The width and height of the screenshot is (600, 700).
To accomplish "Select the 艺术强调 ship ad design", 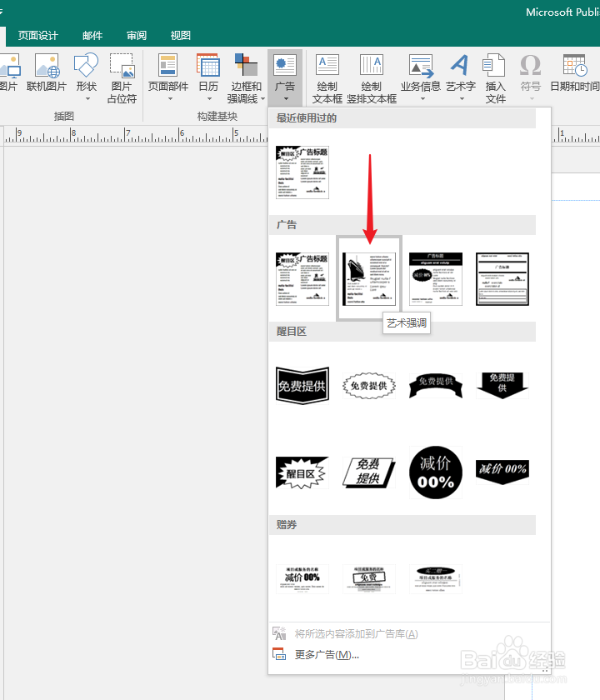I will [x=369, y=278].
